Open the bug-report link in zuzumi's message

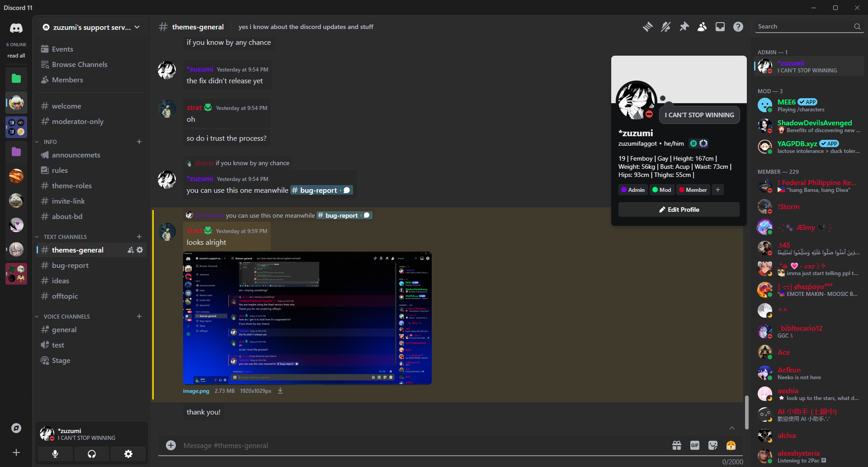coord(321,190)
